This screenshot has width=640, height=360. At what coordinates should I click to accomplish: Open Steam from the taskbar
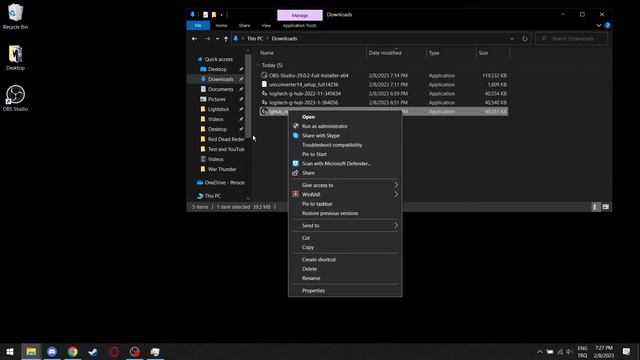pyautogui.click(x=93, y=351)
